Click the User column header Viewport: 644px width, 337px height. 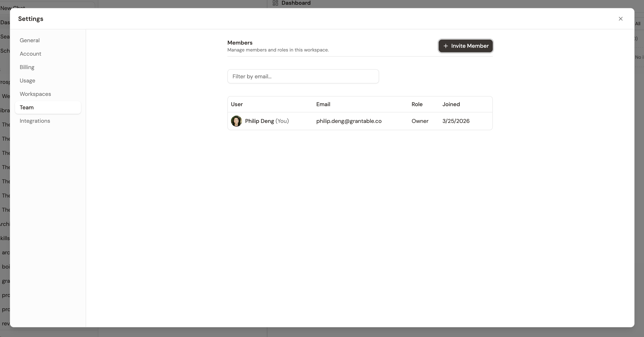(237, 104)
